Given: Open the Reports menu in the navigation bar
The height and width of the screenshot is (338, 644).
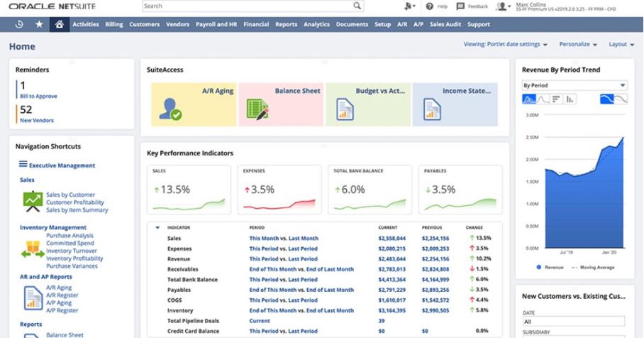Looking at the screenshot, I should pos(286,24).
